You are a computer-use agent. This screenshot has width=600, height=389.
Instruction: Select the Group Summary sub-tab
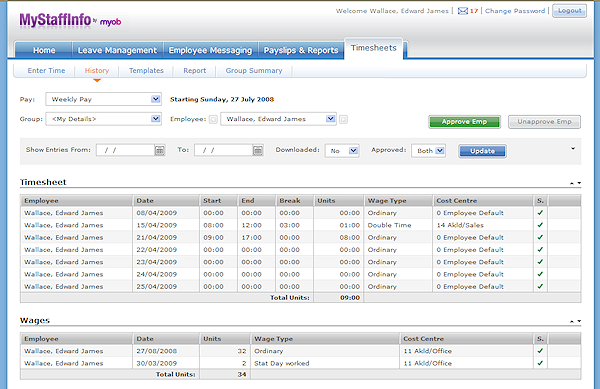(x=254, y=71)
